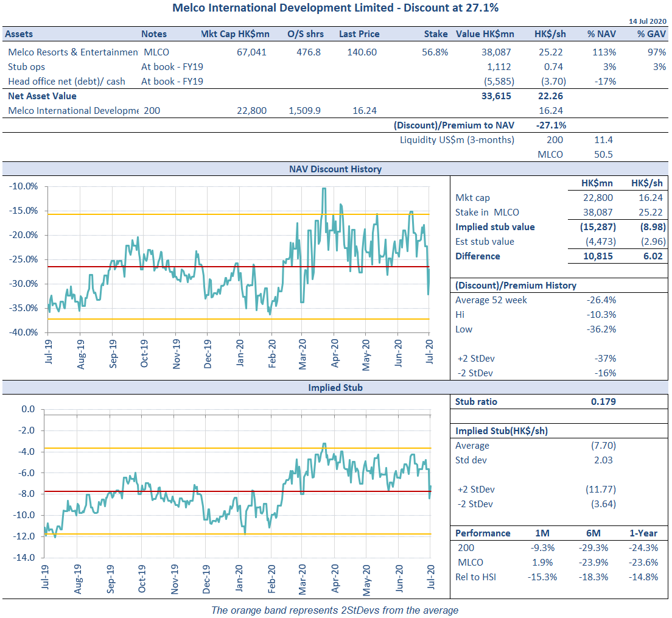Select the 1-Year performance column header
This screenshot has width=672, height=618.
pos(643,533)
